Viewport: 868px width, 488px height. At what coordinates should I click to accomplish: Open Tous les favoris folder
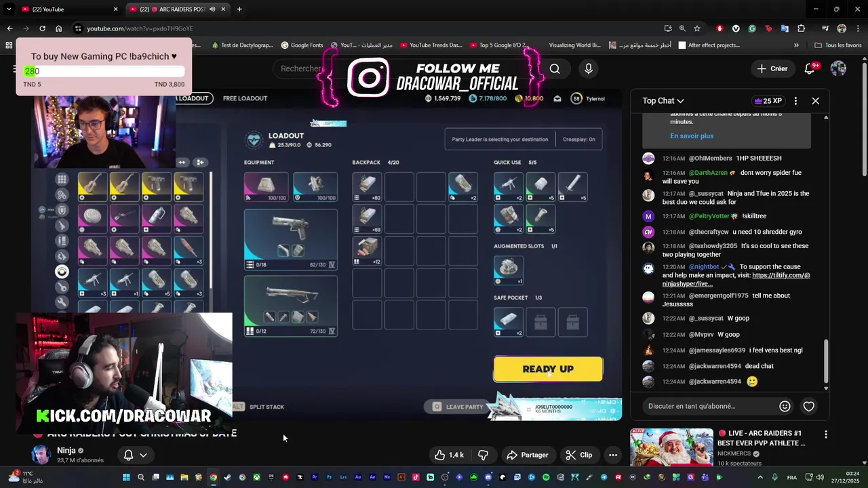click(838, 45)
